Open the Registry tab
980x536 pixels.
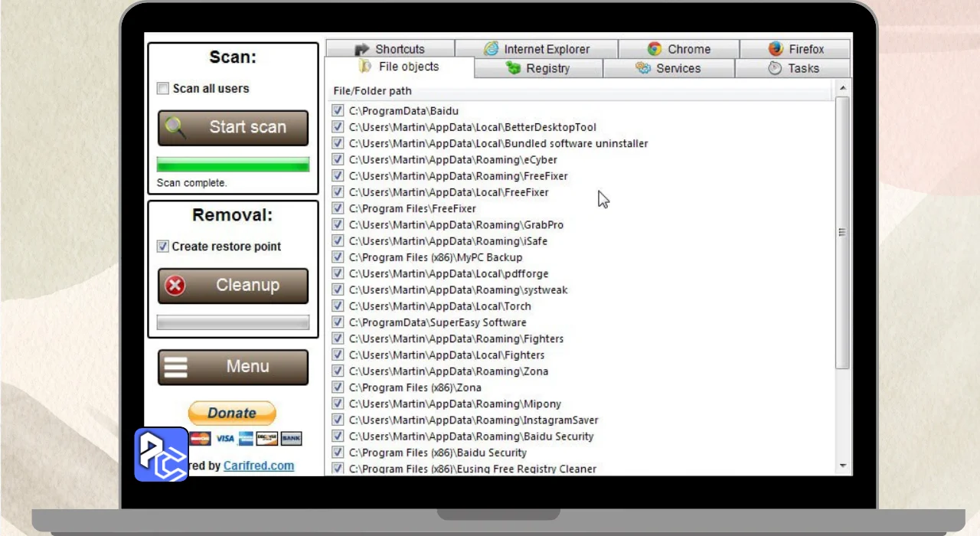(539, 68)
